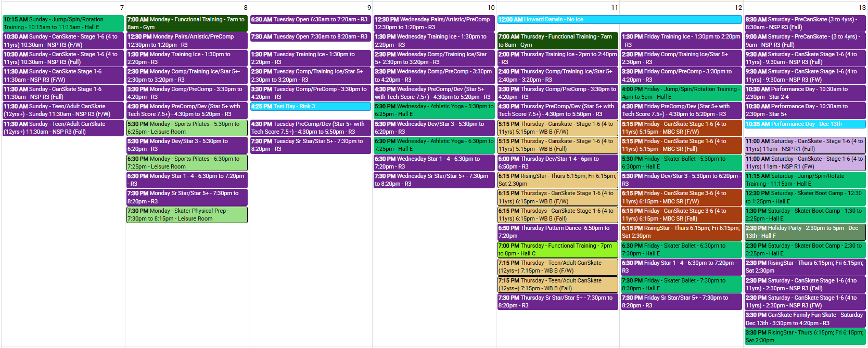This screenshot has height=348, width=868.
Task: Open Thursday Dev/Star 1-4 6:00 PM event
Action: pyautogui.click(x=557, y=163)
